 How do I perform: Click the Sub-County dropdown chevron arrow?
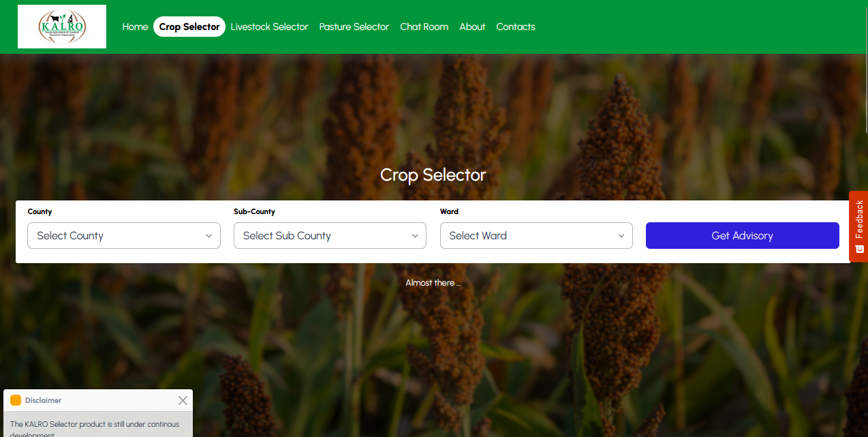(415, 236)
